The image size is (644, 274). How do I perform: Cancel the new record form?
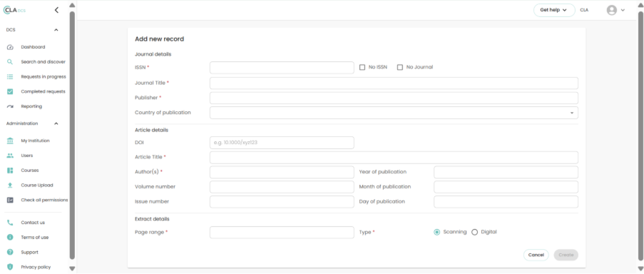coord(536,255)
